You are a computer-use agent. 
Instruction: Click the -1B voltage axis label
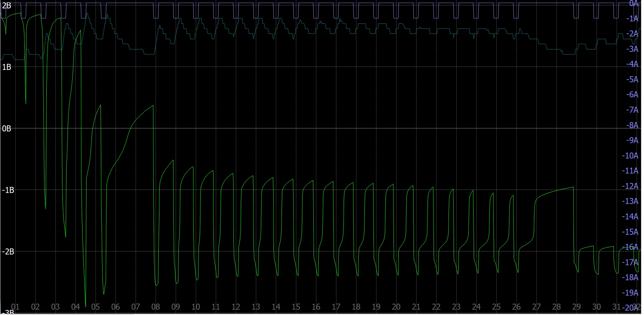8,190
